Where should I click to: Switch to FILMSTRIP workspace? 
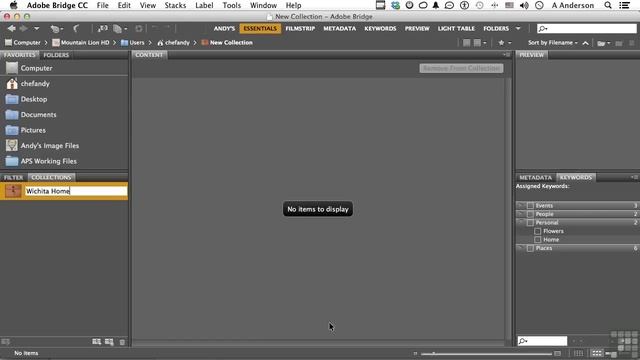coord(300,29)
